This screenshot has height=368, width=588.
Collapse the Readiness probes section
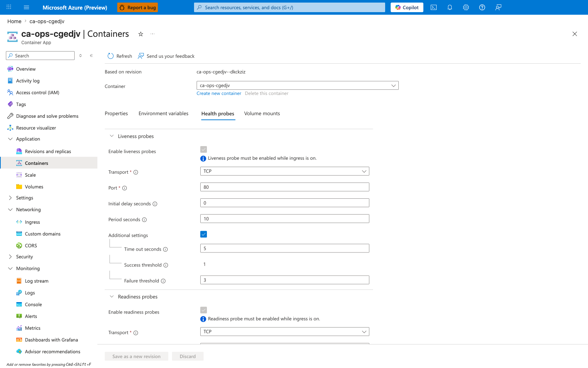pos(112,297)
